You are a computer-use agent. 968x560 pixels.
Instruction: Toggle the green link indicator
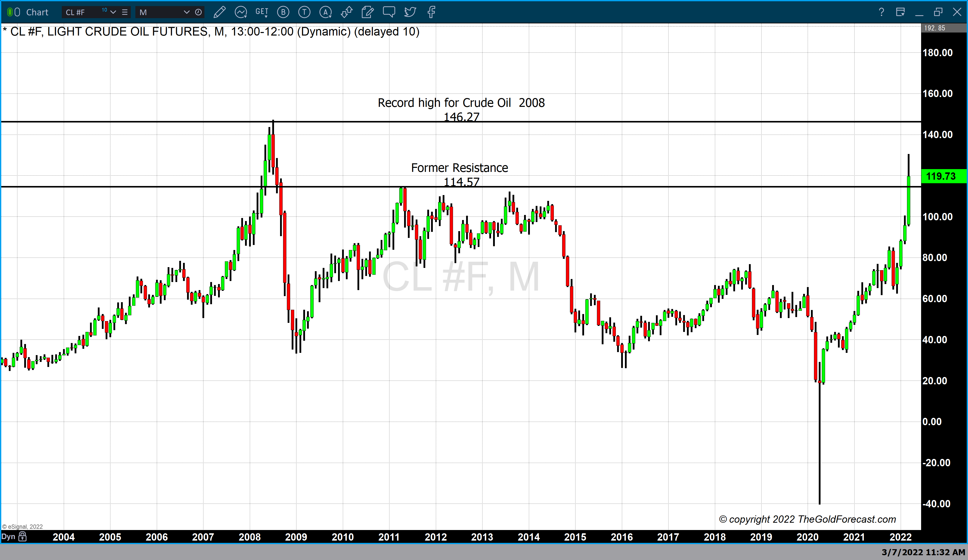(10, 12)
